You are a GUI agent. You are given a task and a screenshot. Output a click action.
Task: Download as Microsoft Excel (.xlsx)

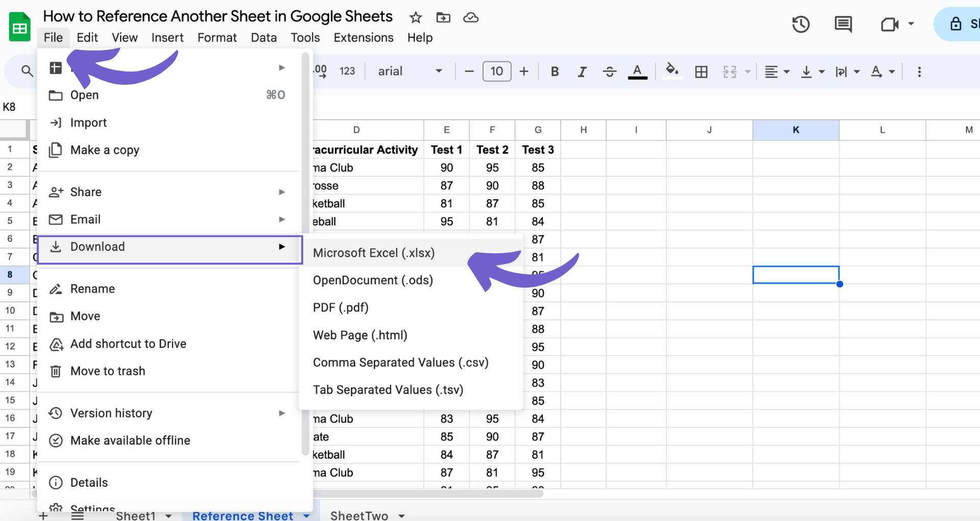click(x=374, y=253)
